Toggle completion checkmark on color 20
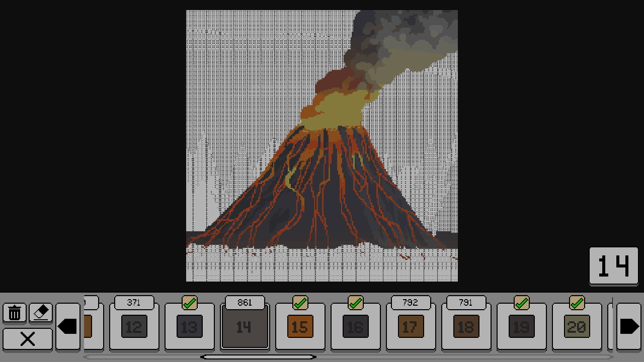The height and width of the screenshot is (362, 644). (x=577, y=303)
